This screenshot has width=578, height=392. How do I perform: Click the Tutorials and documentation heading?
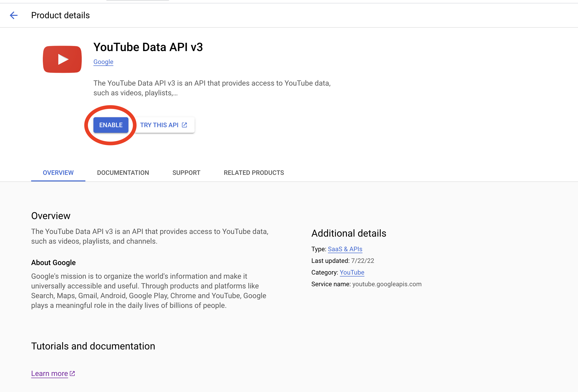[93, 346]
